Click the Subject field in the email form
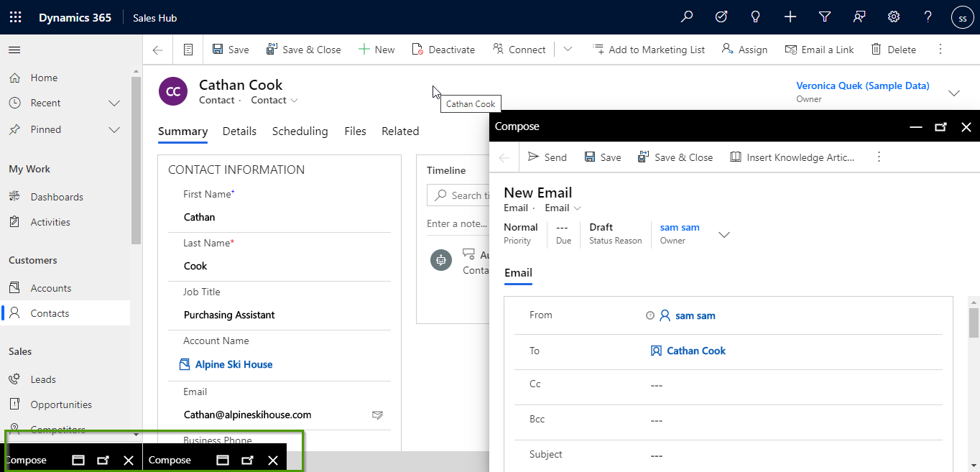This screenshot has width=980, height=472. tap(728, 455)
